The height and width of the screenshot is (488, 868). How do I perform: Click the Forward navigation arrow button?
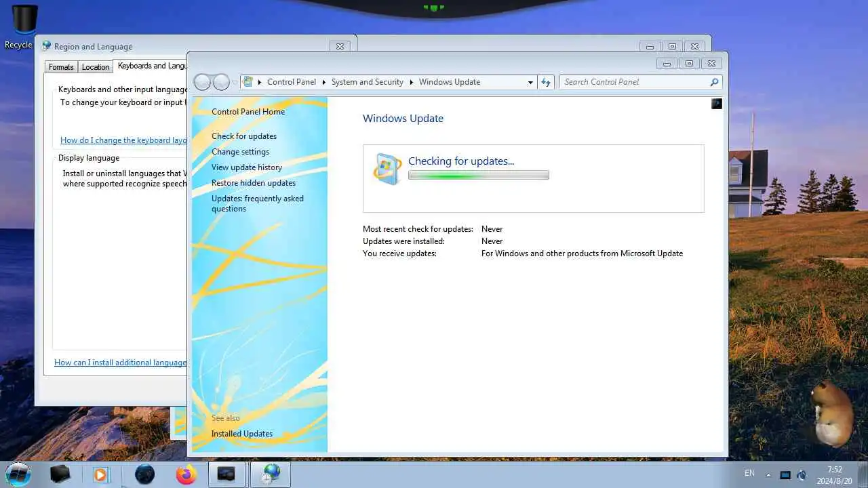click(221, 82)
